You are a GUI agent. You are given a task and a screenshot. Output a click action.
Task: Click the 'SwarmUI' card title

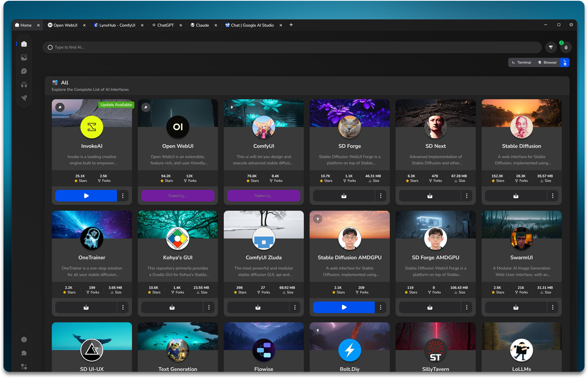521,257
